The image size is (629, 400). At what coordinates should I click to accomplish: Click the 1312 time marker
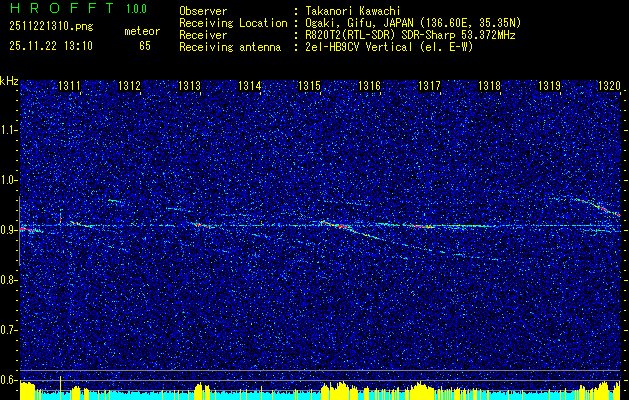pyautogui.click(x=130, y=85)
